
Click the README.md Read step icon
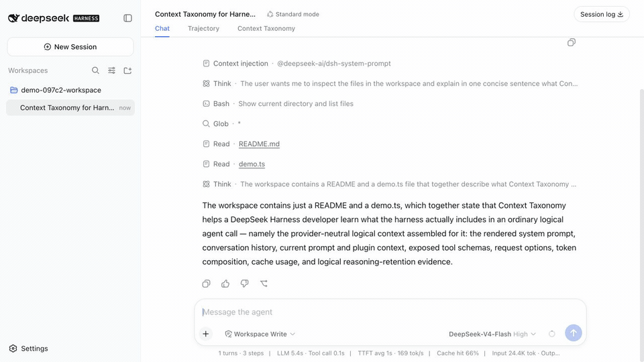click(x=206, y=143)
